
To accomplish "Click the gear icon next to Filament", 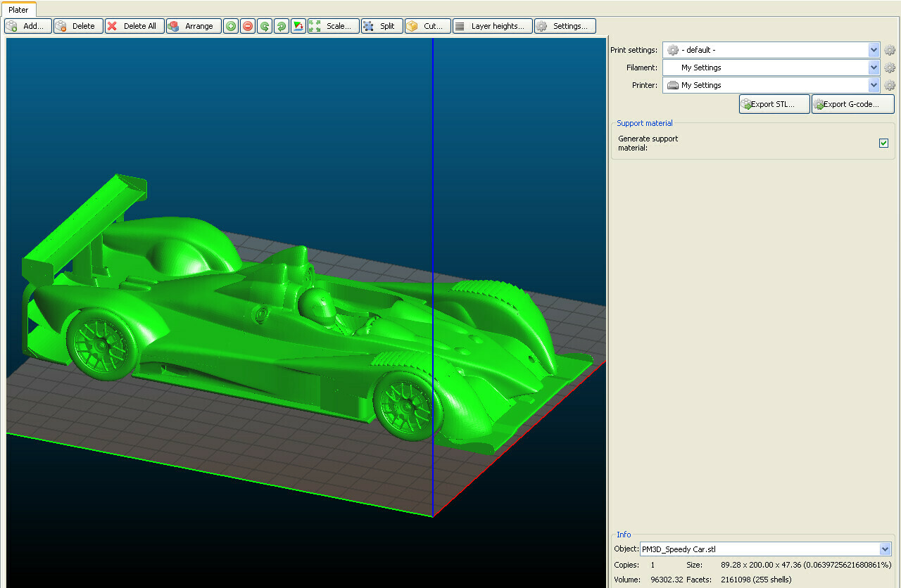I will [890, 68].
